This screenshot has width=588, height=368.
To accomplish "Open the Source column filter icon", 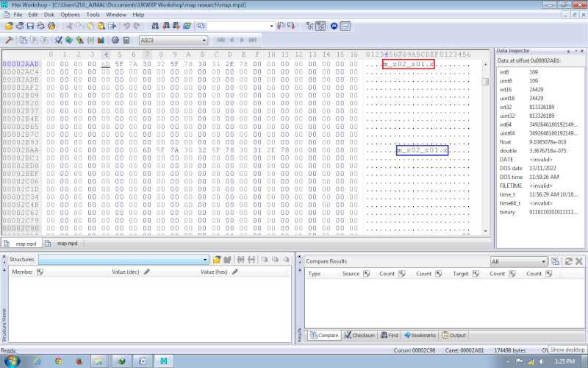I will coord(366,273).
